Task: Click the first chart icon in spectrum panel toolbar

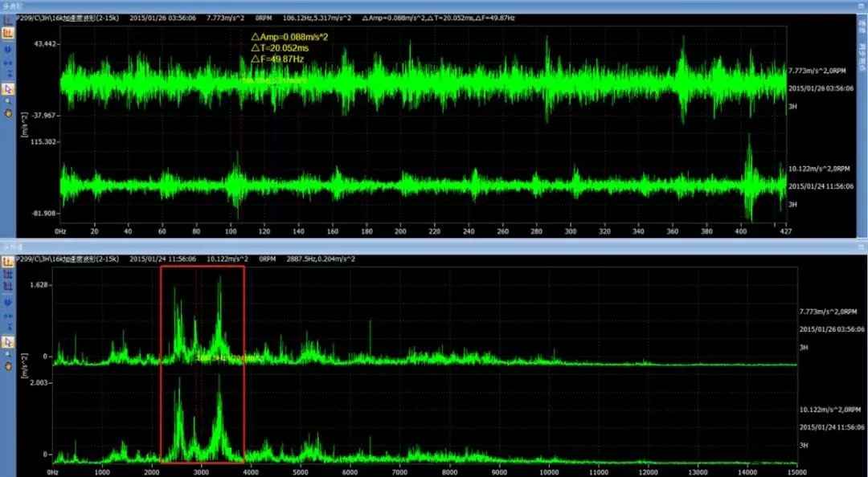Action: 8,260
